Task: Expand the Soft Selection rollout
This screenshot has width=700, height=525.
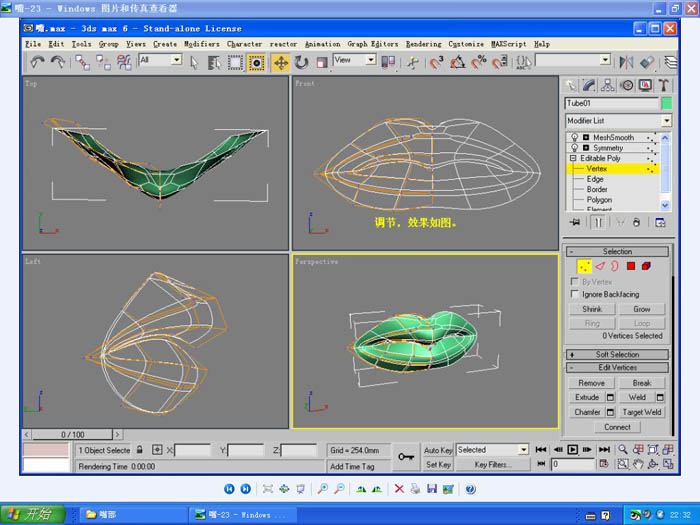Action: click(x=617, y=354)
